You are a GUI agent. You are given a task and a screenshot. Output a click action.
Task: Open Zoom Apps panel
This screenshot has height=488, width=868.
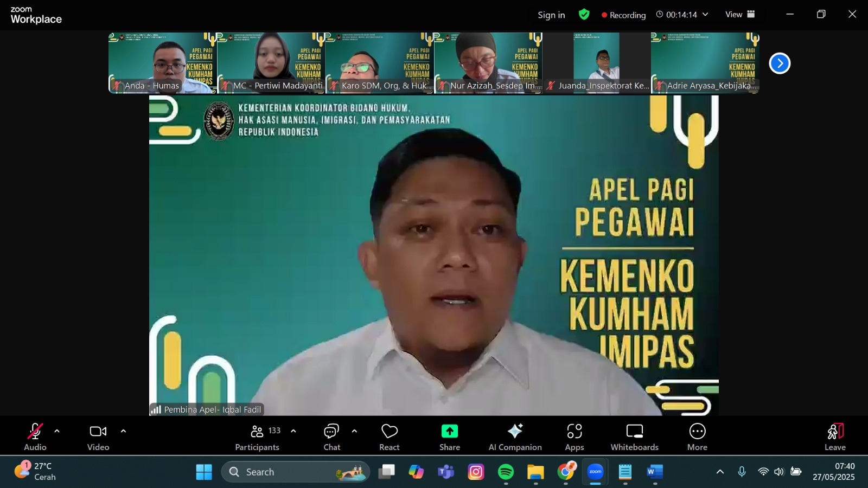click(574, 437)
